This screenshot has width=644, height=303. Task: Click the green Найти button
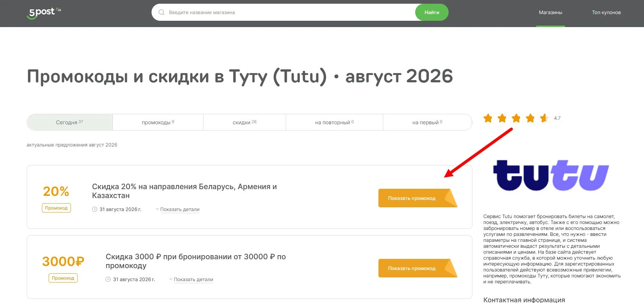click(432, 12)
